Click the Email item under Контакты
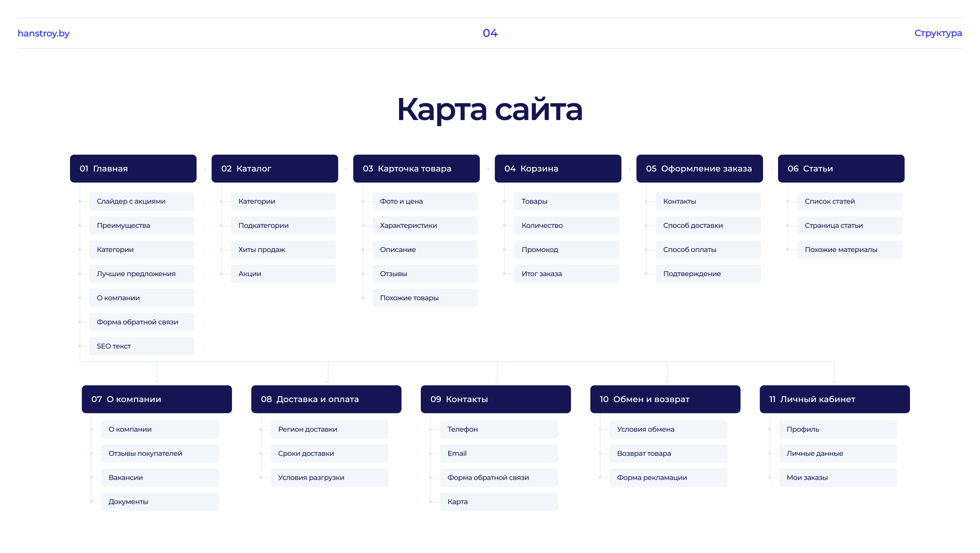This screenshot has height=553, width=980. coord(499,453)
